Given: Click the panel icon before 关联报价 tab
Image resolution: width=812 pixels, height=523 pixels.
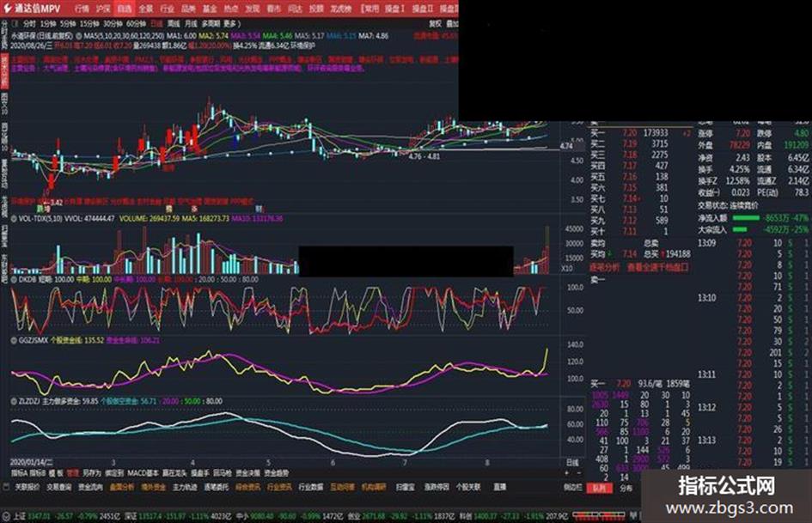Looking at the screenshot, I should tap(6, 487).
